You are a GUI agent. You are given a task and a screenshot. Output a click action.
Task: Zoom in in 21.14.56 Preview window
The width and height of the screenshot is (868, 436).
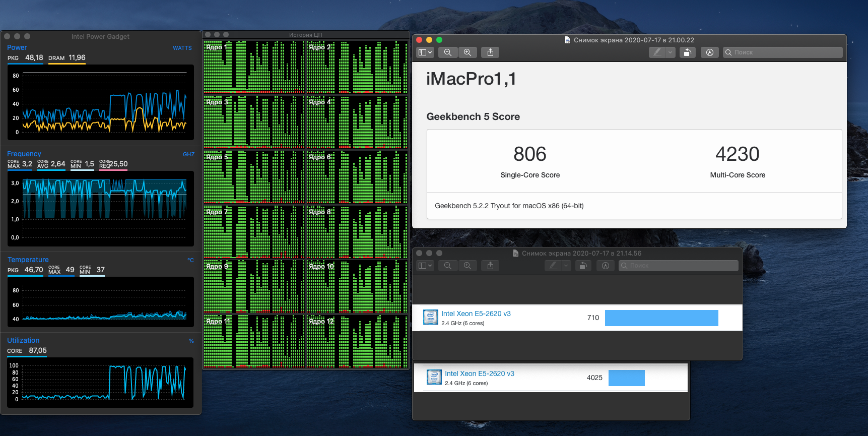[468, 266]
